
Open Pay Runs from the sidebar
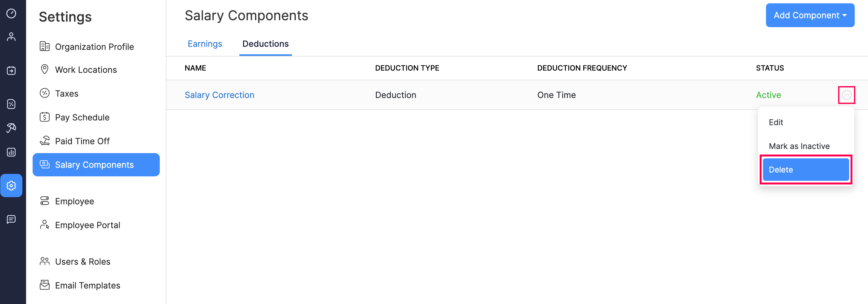[12, 71]
